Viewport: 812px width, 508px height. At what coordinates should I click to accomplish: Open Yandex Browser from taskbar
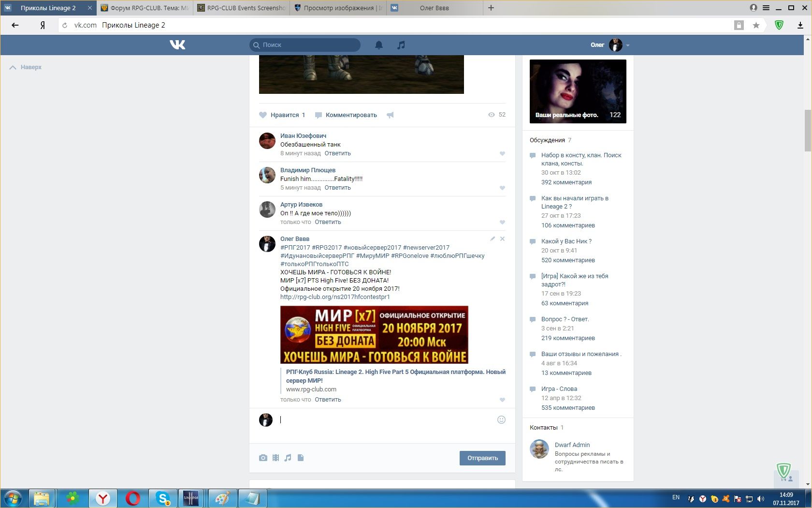click(x=103, y=498)
